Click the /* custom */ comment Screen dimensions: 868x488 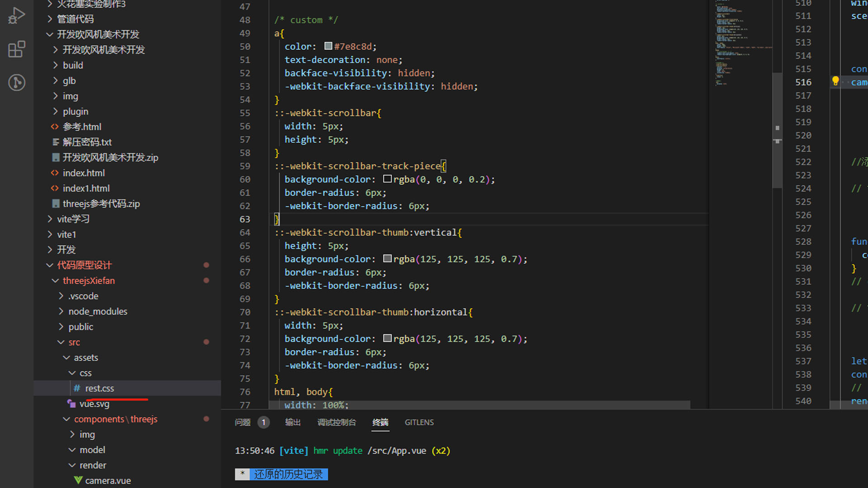point(306,20)
